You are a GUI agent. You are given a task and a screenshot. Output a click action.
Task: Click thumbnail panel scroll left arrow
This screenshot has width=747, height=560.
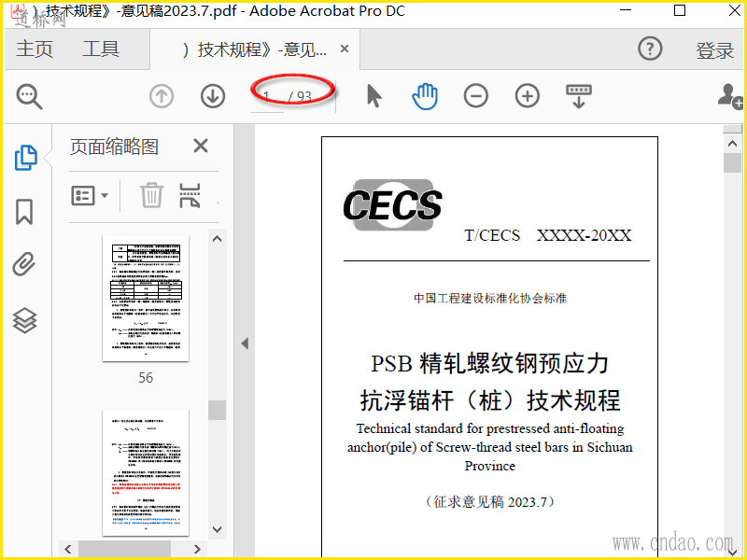[x=68, y=549]
